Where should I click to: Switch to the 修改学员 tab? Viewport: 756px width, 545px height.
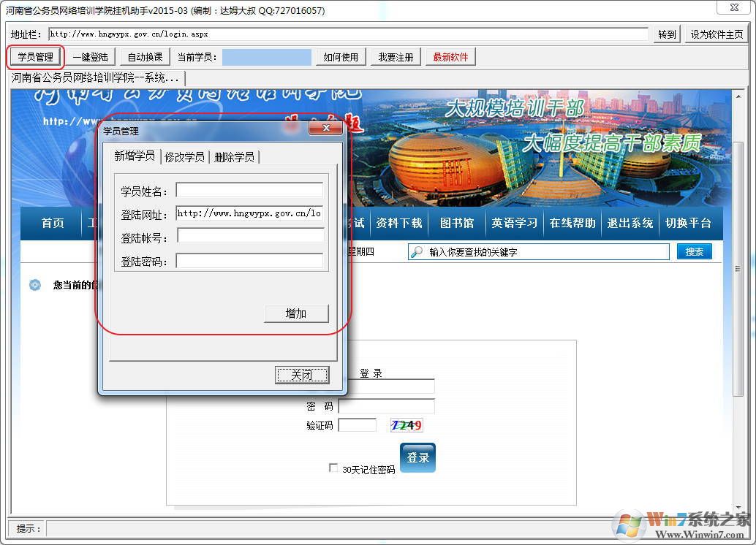click(x=185, y=156)
